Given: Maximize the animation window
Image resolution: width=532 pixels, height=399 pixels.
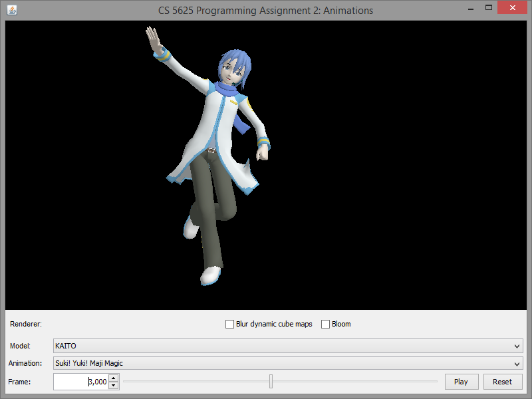Looking at the screenshot, I should (x=489, y=9).
